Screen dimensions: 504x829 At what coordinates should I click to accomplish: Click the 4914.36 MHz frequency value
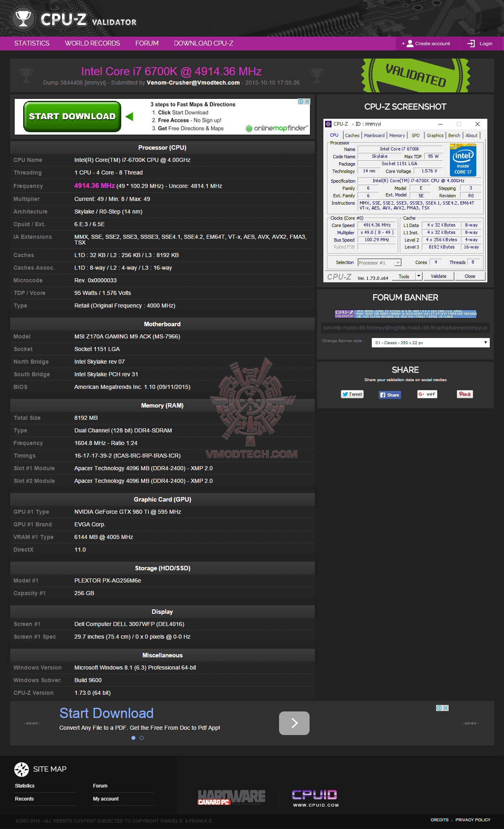(94, 185)
